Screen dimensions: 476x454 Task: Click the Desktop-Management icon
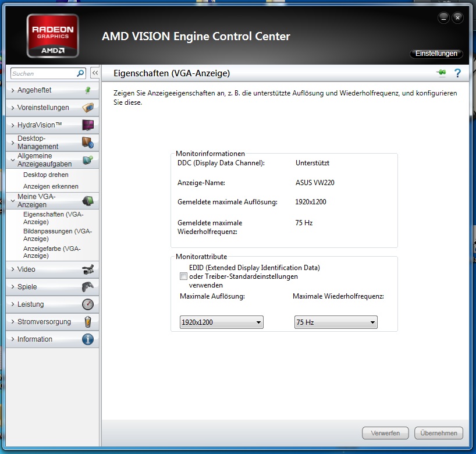[x=88, y=143]
